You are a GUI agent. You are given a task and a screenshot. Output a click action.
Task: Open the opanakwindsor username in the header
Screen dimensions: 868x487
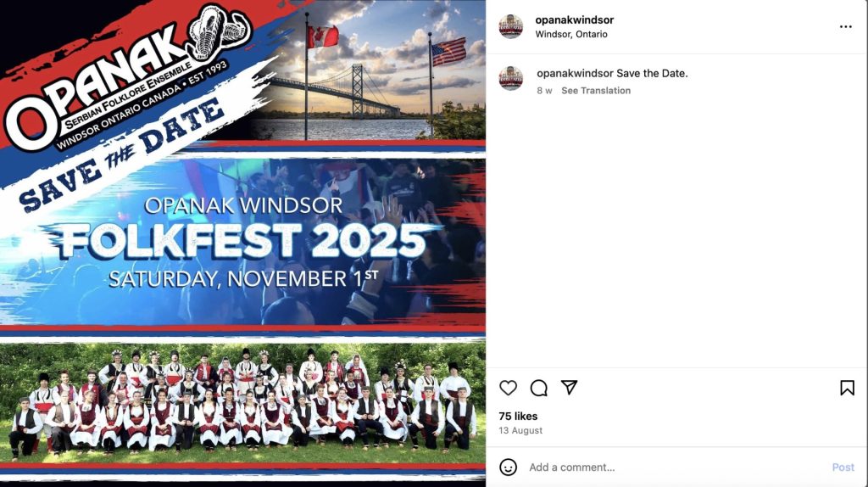point(574,20)
